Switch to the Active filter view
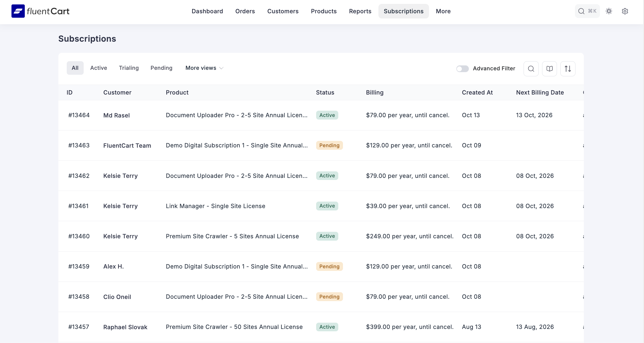Screen dimensions: 644x343 (99, 68)
